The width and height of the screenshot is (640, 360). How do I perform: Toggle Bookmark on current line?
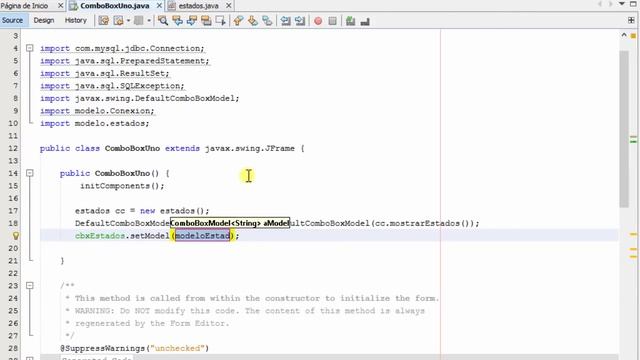click(267, 21)
